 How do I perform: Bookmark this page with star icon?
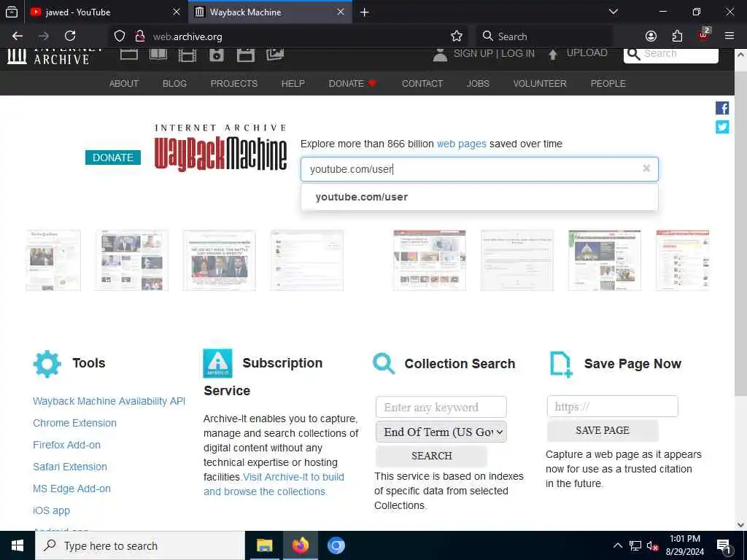(457, 36)
